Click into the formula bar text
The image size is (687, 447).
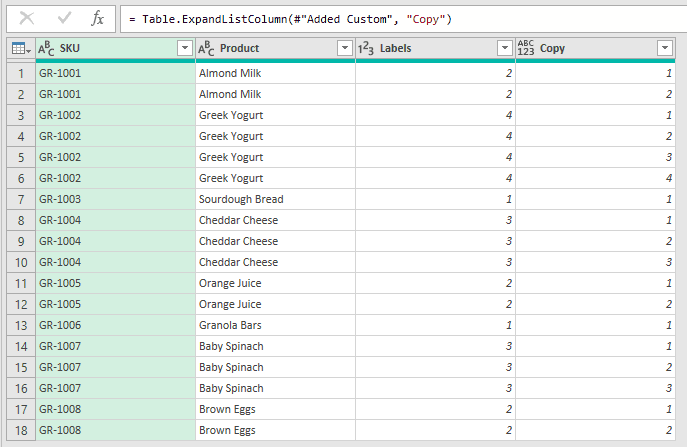click(x=290, y=19)
